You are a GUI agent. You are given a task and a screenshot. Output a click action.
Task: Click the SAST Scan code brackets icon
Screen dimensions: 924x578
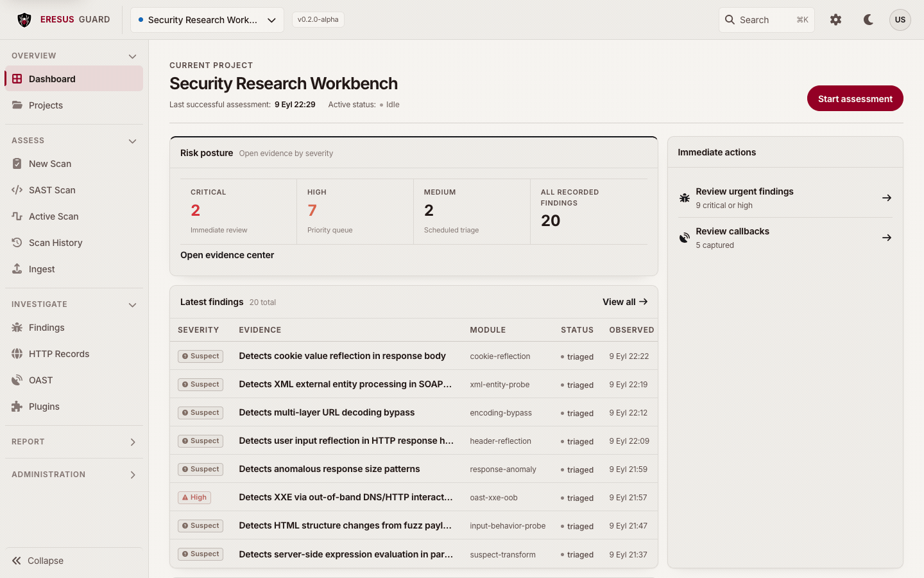tap(17, 190)
